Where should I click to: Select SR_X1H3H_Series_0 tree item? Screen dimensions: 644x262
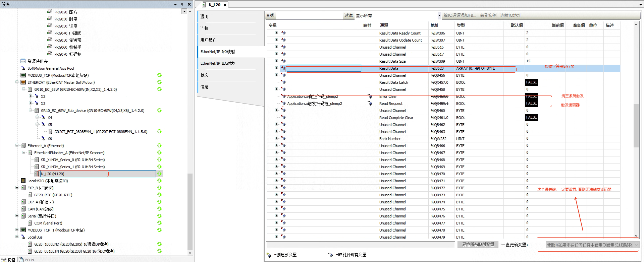tap(73, 159)
